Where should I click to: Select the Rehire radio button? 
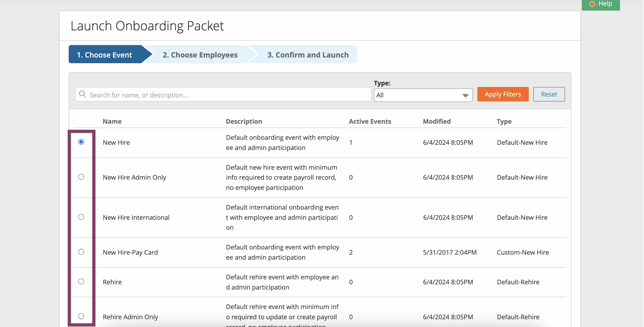[81, 282]
